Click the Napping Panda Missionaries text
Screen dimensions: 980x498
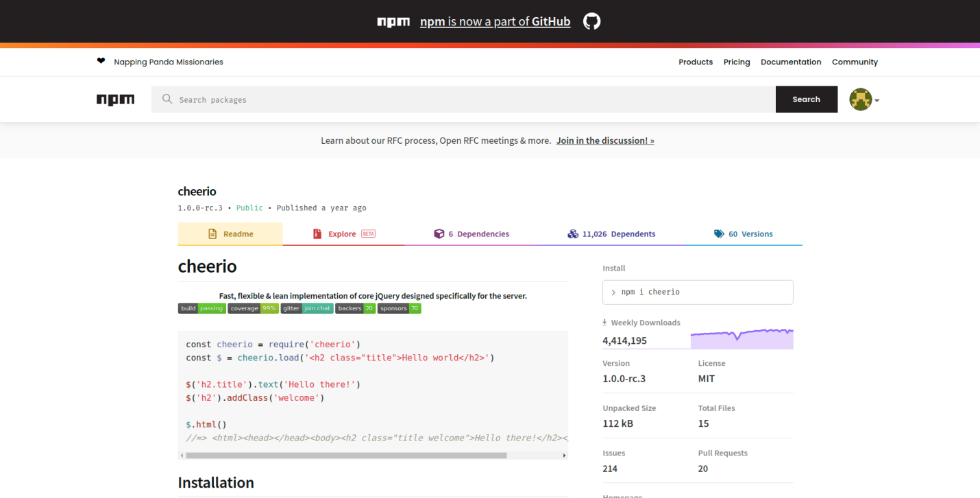point(169,62)
